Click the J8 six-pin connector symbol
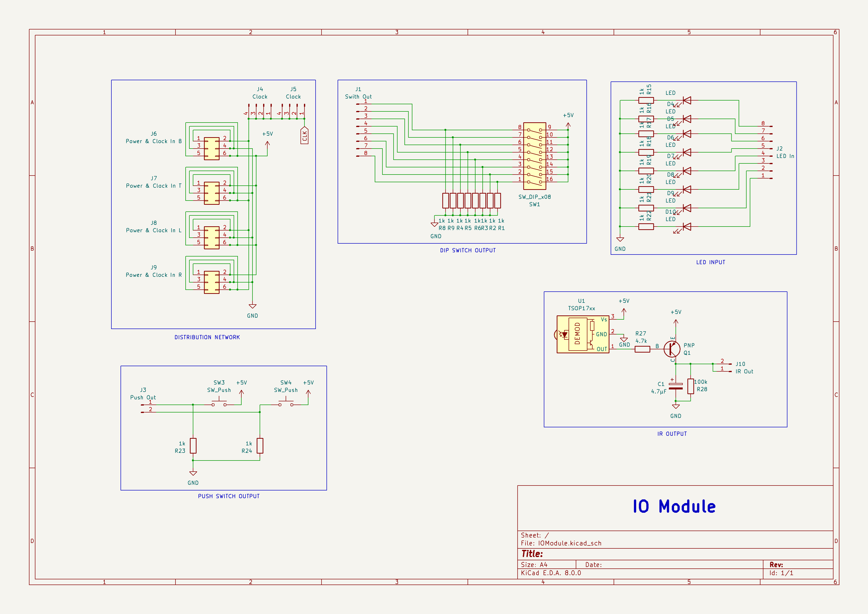This screenshot has height=614, width=868. (x=212, y=238)
